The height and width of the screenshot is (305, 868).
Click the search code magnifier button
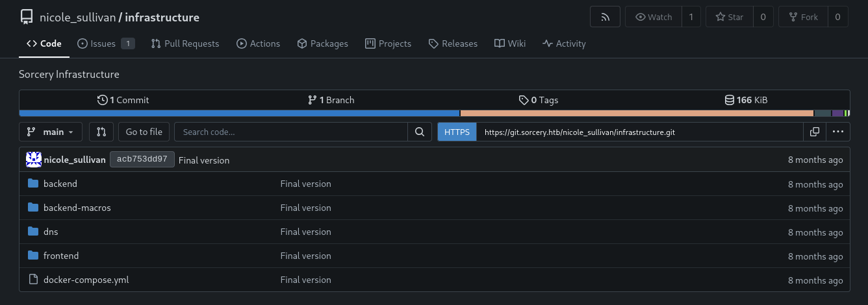click(x=420, y=132)
